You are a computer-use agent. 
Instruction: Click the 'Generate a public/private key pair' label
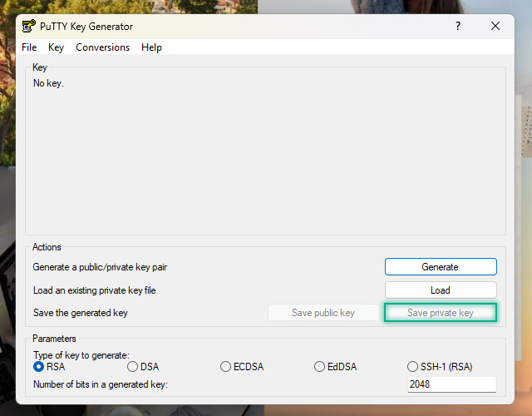pos(100,267)
